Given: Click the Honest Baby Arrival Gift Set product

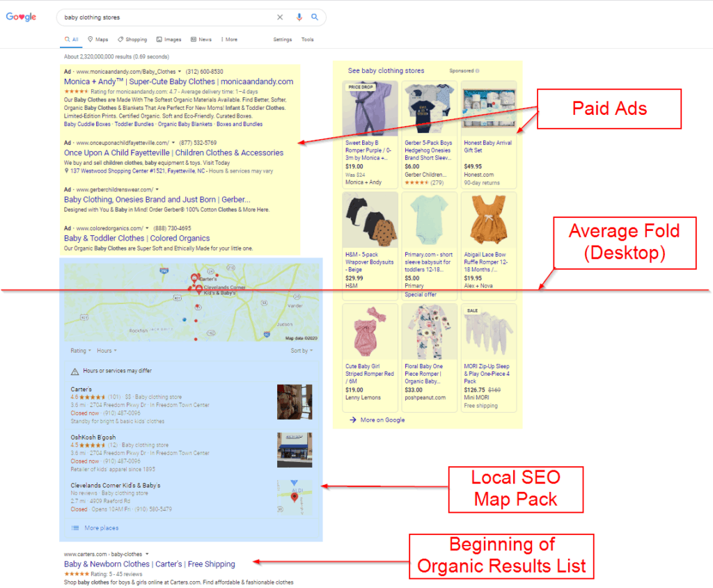Looking at the screenshot, I should click(x=489, y=134).
